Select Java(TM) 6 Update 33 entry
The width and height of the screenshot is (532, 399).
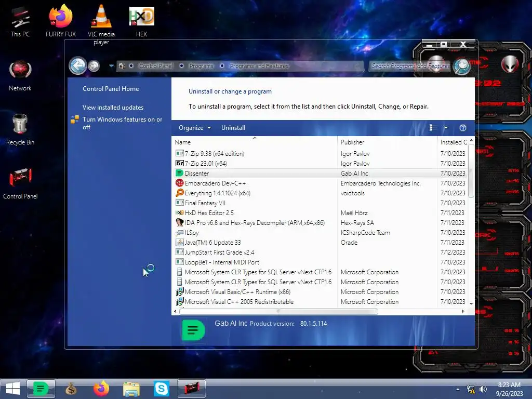pyautogui.click(x=320, y=243)
